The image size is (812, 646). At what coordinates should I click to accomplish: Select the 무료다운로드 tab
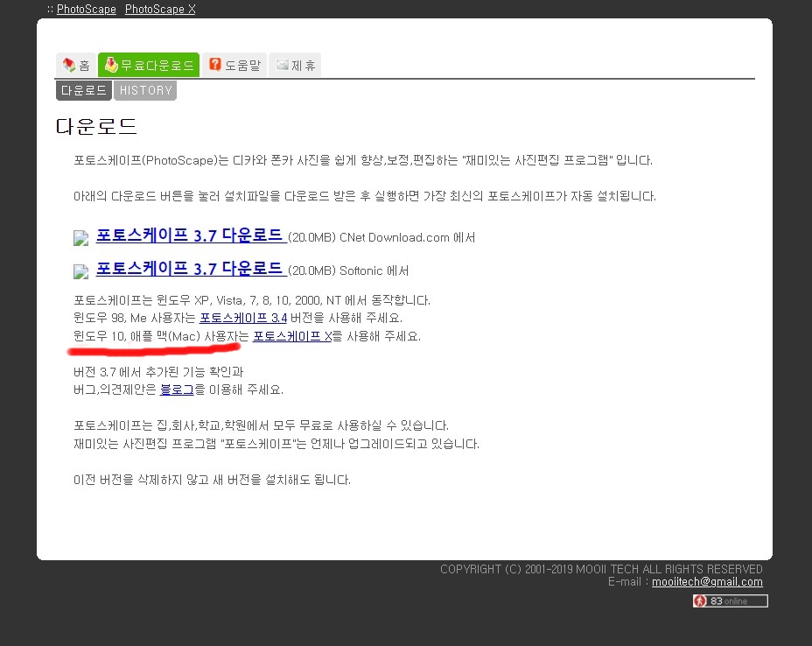tap(149, 65)
